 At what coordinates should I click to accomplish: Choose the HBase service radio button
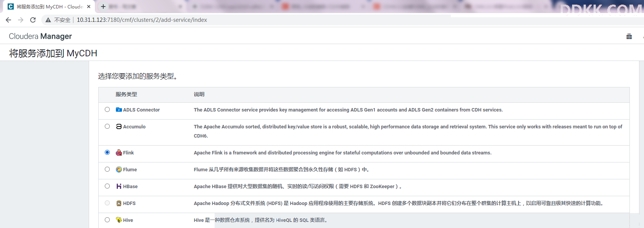pos(107,186)
